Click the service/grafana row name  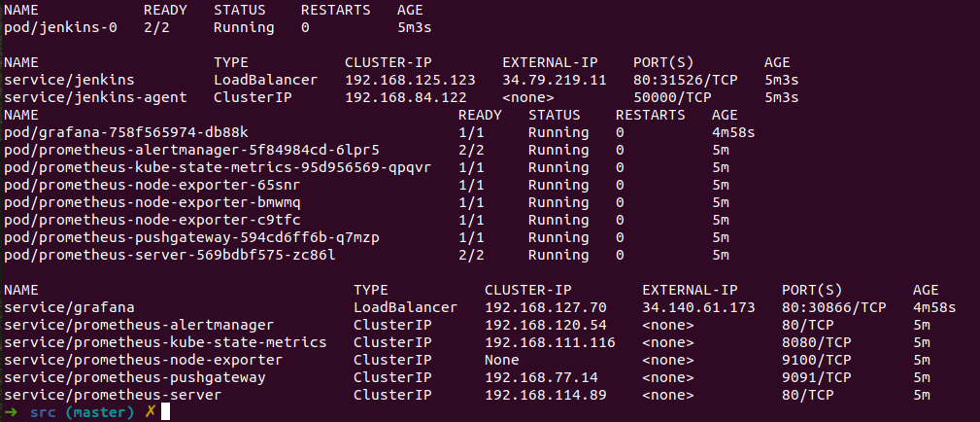coord(69,307)
